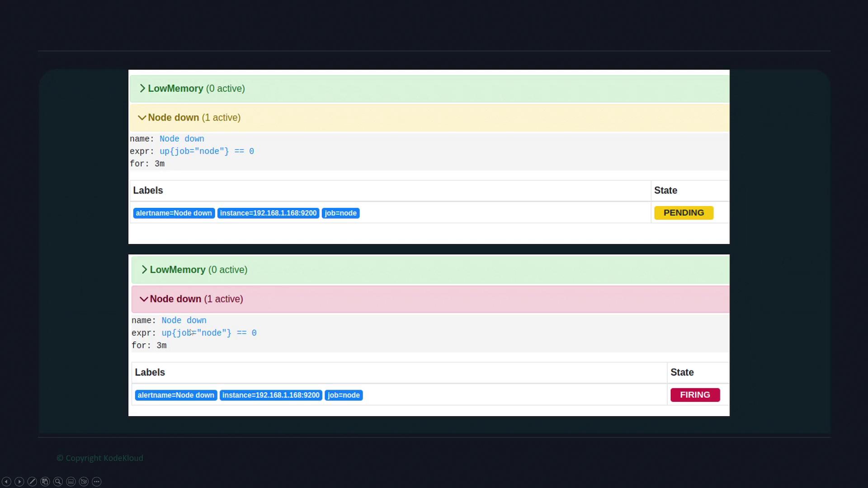The image size is (868, 488).
Task: Open Node down name link in top panel
Action: click(x=182, y=139)
